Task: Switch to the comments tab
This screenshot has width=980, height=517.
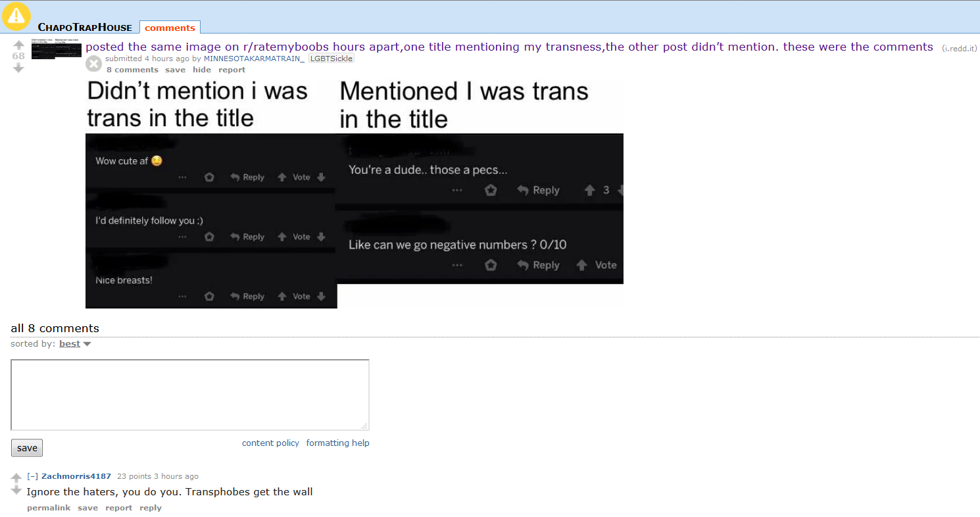Action: (x=170, y=28)
